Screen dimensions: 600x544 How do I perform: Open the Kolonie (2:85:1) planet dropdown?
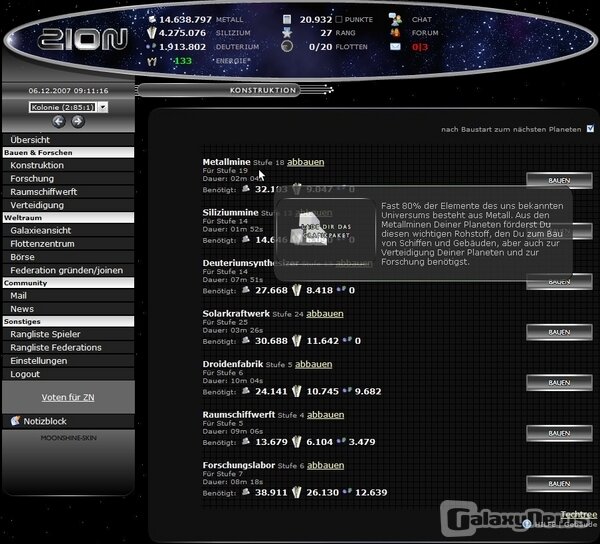coord(68,107)
